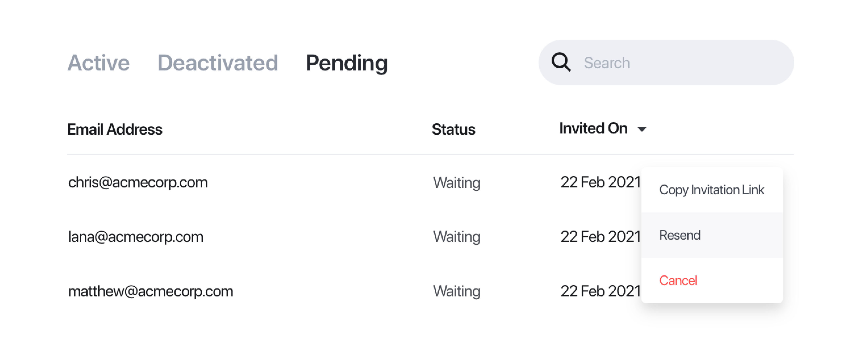Viewport: 868px width, 341px height.
Task: Click Waiting status for chris row
Action: tap(457, 183)
